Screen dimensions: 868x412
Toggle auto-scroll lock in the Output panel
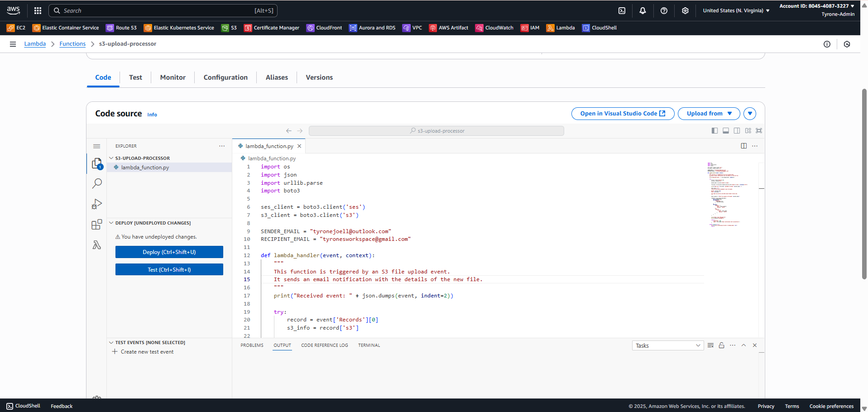721,345
